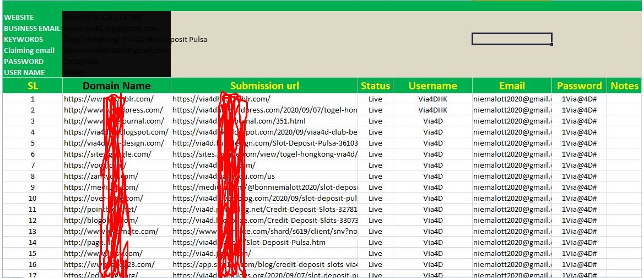This screenshot has height=278, width=644.
Task: Select the Live status in row 15
Action: [375, 253]
